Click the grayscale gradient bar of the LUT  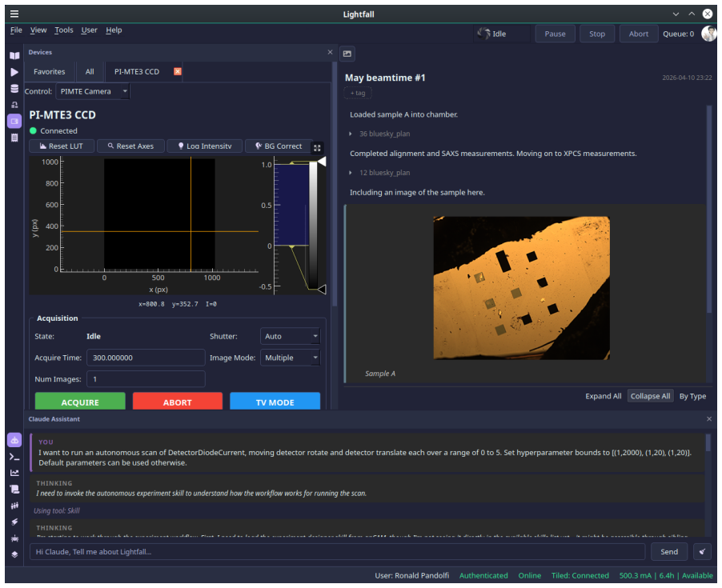[313, 225]
